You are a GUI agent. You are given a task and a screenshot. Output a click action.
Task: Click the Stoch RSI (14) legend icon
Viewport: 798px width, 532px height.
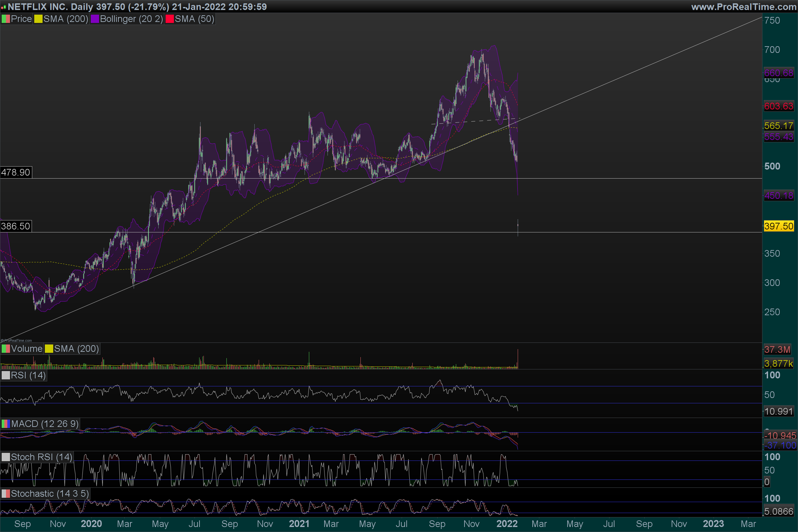tap(6, 457)
